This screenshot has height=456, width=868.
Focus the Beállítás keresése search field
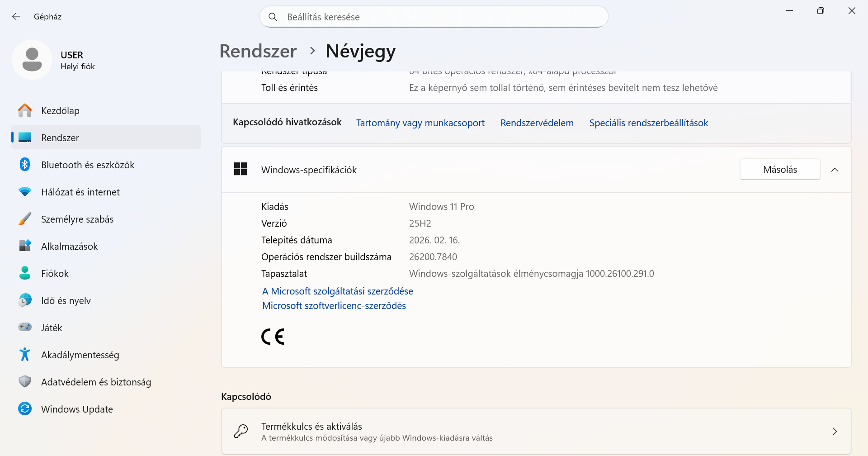click(x=434, y=17)
